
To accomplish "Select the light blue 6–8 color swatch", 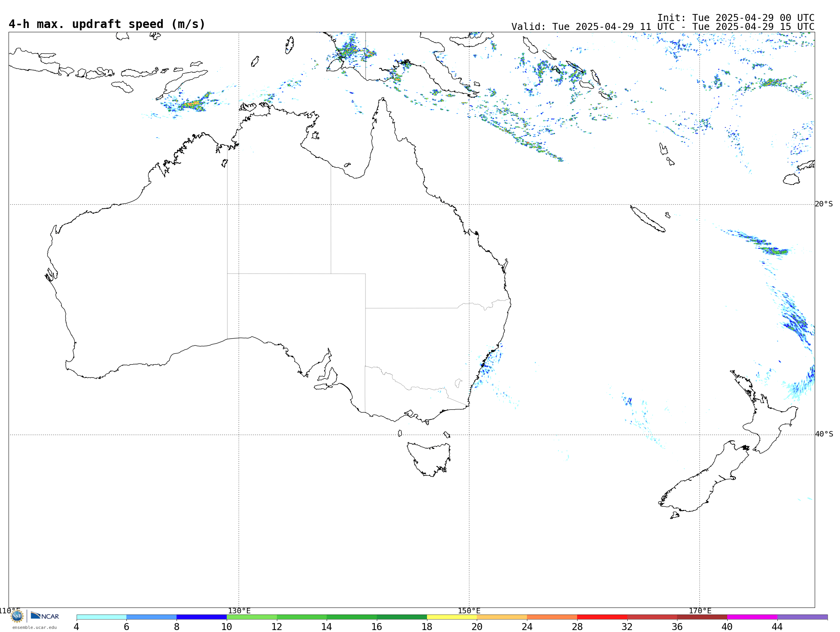I will click(152, 617).
